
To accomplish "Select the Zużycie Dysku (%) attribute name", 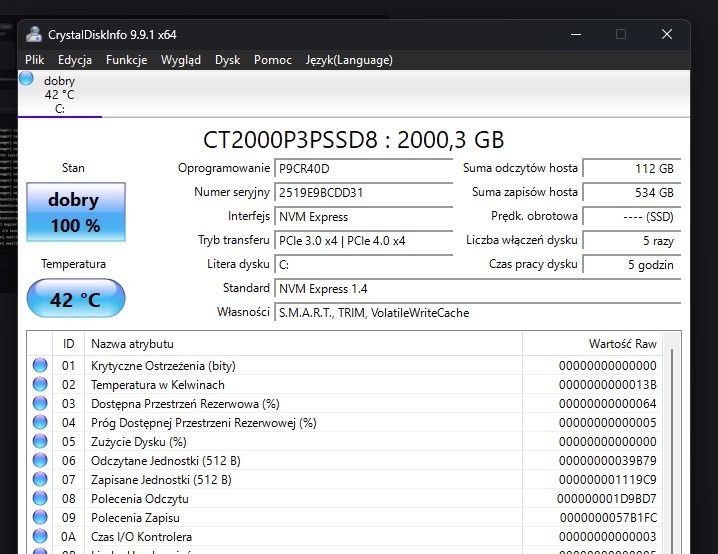I will (139, 442).
